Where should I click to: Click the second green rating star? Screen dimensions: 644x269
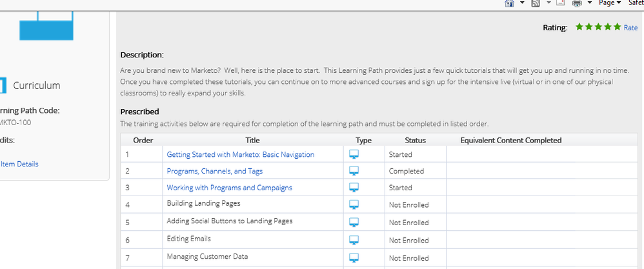click(589, 27)
